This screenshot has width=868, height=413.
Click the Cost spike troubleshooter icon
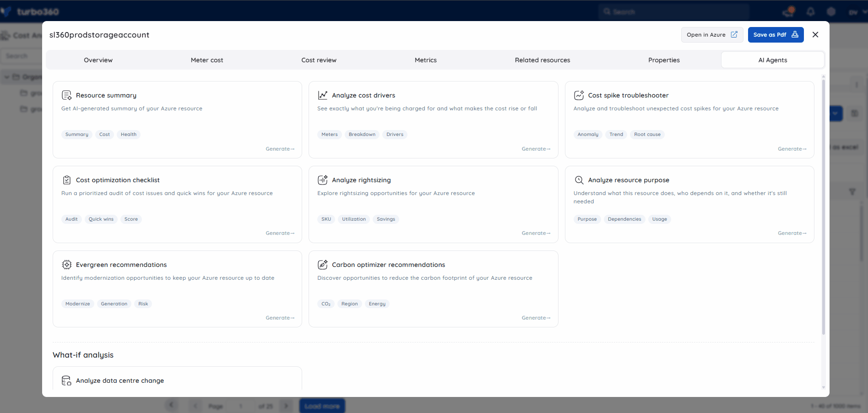[579, 95]
